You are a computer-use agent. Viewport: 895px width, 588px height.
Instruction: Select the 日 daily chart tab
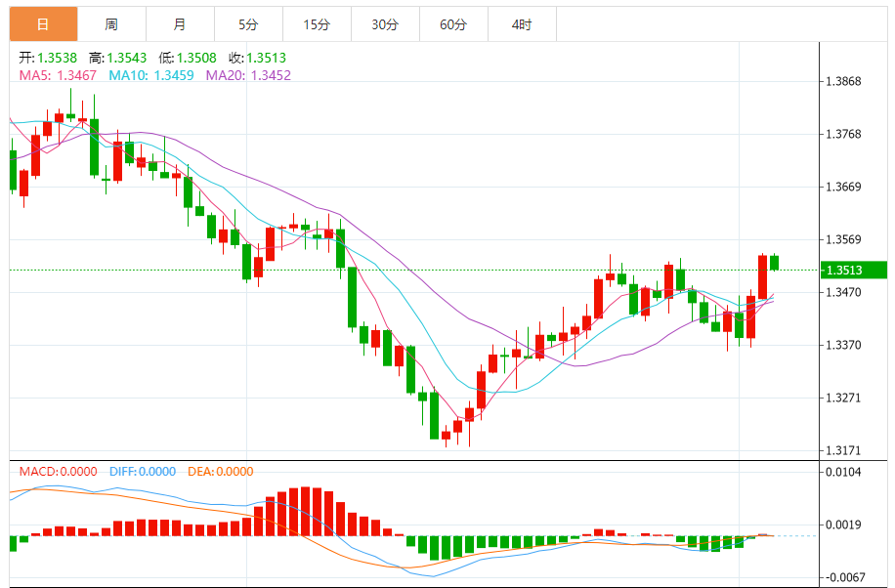[x=43, y=24]
